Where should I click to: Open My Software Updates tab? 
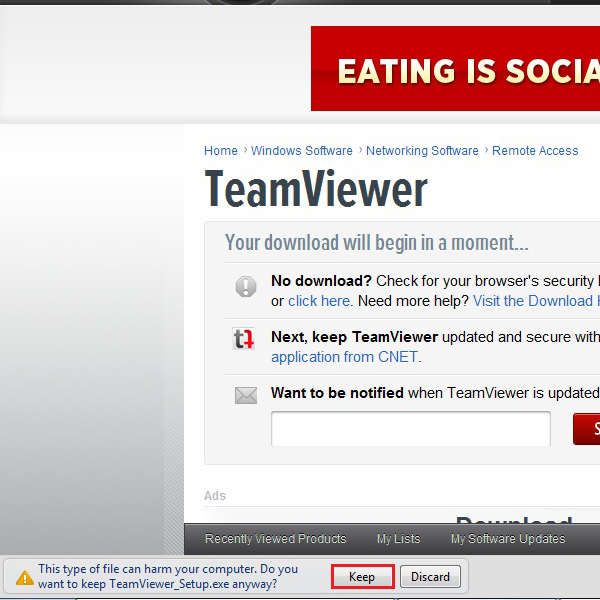pos(508,539)
